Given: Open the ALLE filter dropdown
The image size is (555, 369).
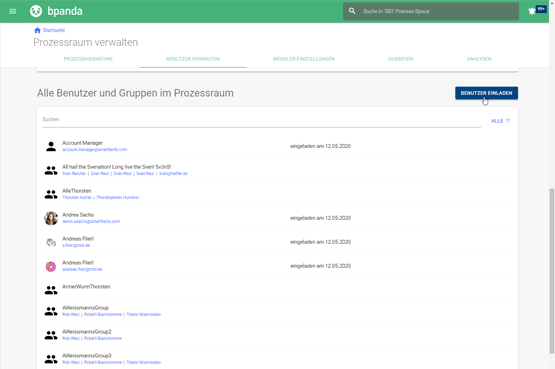Looking at the screenshot, I should [500, 121].
